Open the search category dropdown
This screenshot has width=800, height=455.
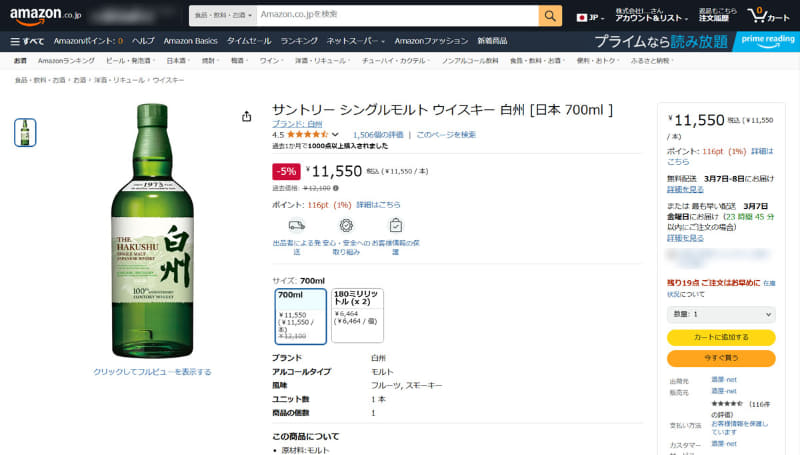coord(223,16)
